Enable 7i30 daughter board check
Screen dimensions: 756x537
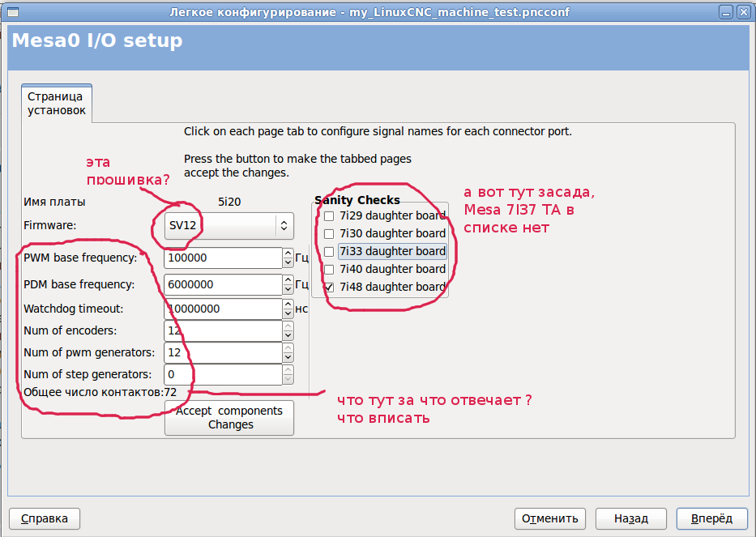click(329, 234)
